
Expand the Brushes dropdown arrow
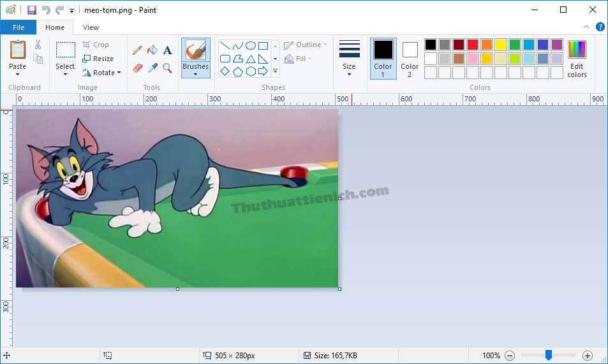coord(195,74)
